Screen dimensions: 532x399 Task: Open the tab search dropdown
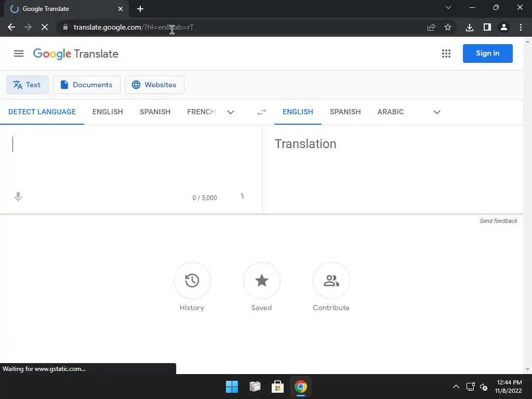tap(448, 7)
